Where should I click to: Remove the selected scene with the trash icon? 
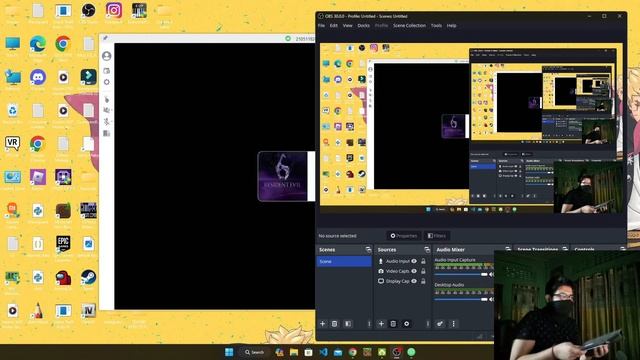tap(334, 324)
